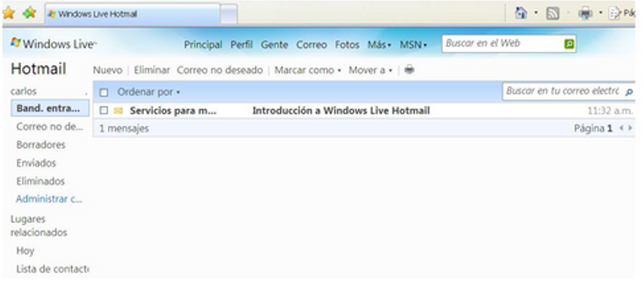644x308 pixels.
Task: Click the browser Print icon
Action: (x=586, y=14)
